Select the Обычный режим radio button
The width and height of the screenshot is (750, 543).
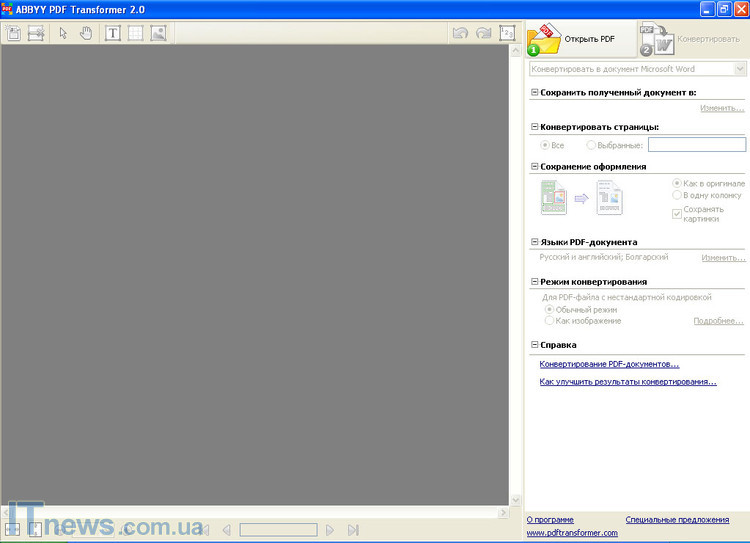coord(549,310)
